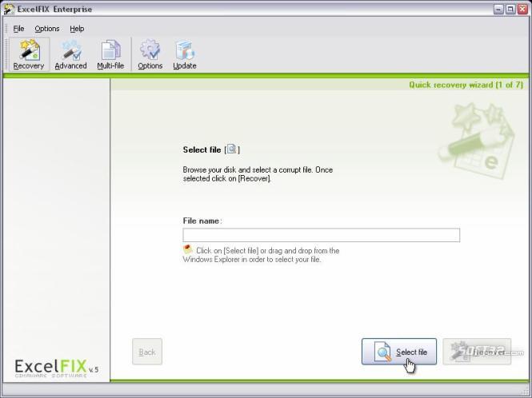532x398 pixels.
Task: Switch to Advanced recovery mode icon
Action: (70, 54)
